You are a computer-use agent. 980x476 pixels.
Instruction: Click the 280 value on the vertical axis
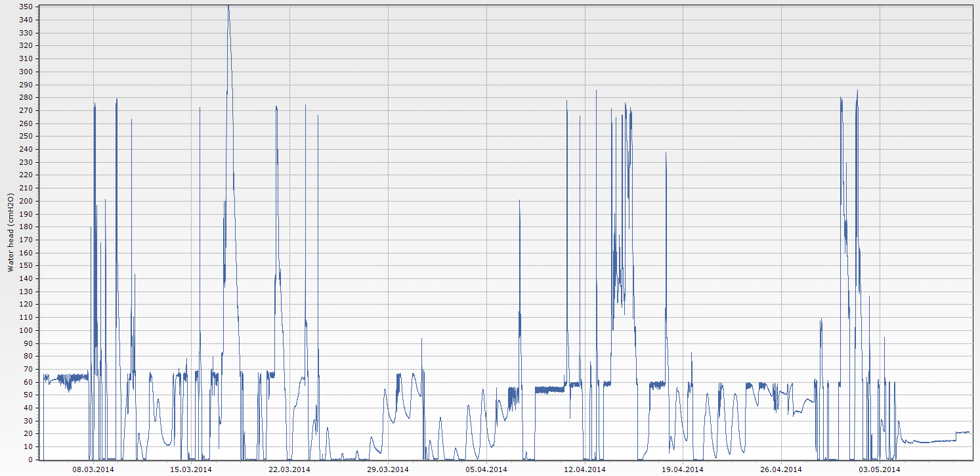pyautogui.click(x=26, y=97)
